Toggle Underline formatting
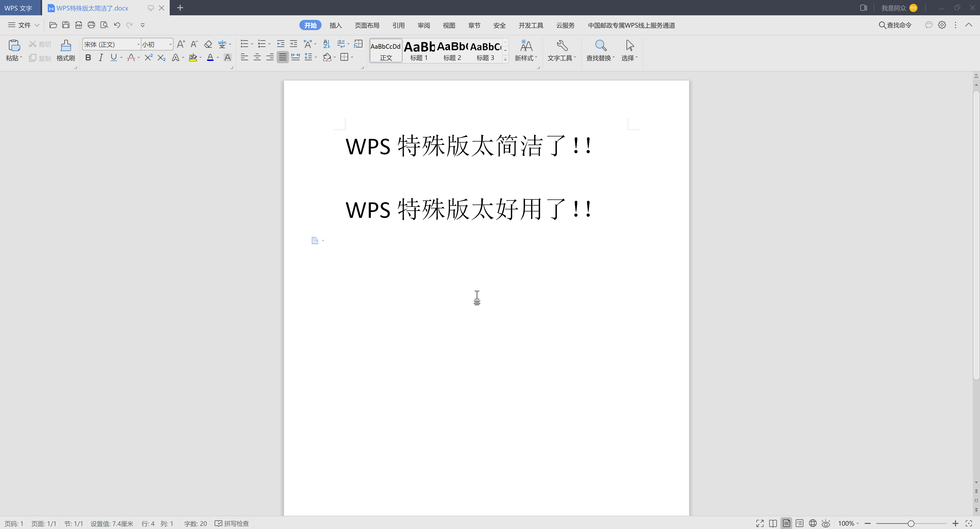 click(x=114, y=57)
